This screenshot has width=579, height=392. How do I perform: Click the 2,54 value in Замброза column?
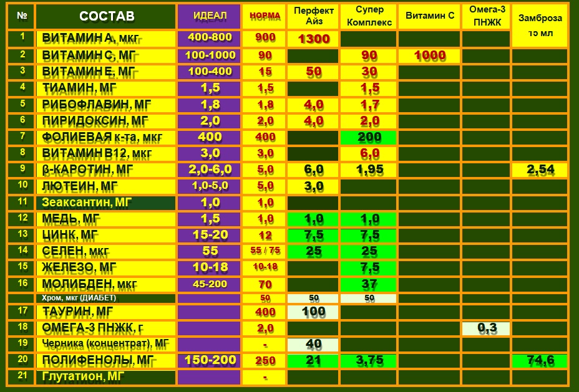point(540,170)
